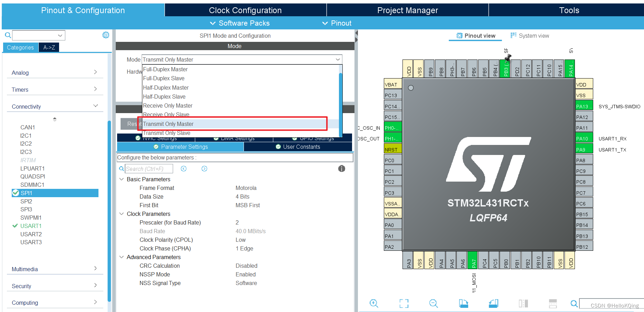This screenshot has height=312, width=644.
Task: Choose Full-Duplex Slave mode option
Action: (x=240, y=78)
